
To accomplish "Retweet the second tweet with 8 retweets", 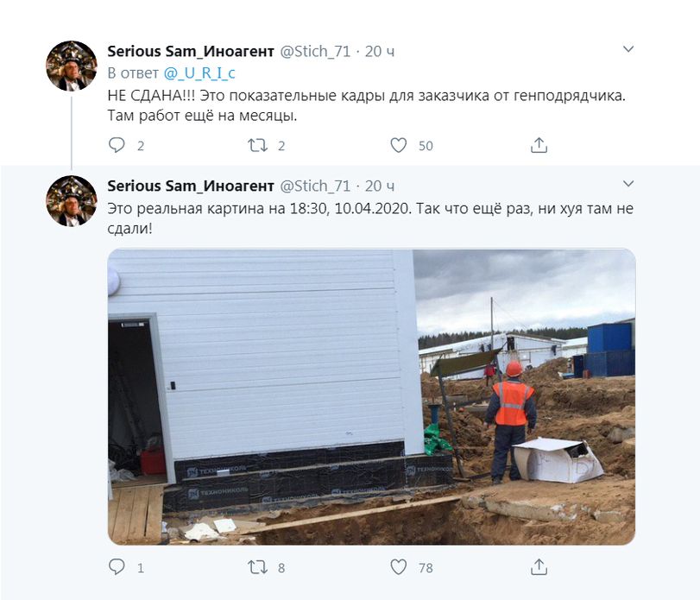I will point(257,567).
